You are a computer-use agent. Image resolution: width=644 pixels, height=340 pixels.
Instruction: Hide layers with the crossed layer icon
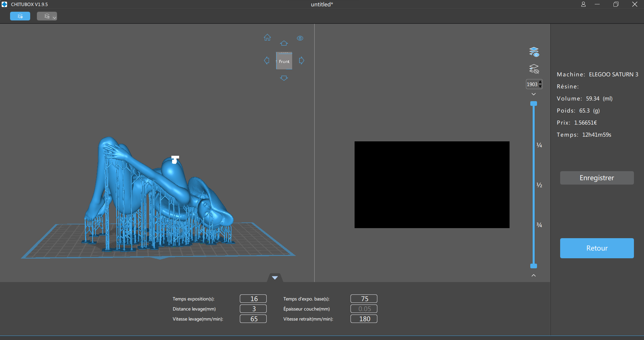click(534, 69)
